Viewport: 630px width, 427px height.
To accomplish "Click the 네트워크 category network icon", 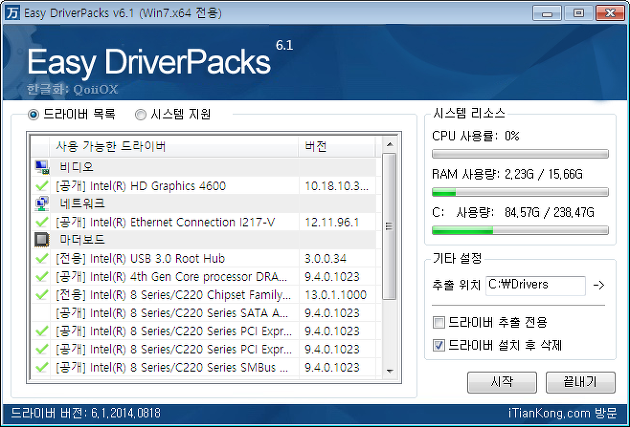I will (42, 203).
